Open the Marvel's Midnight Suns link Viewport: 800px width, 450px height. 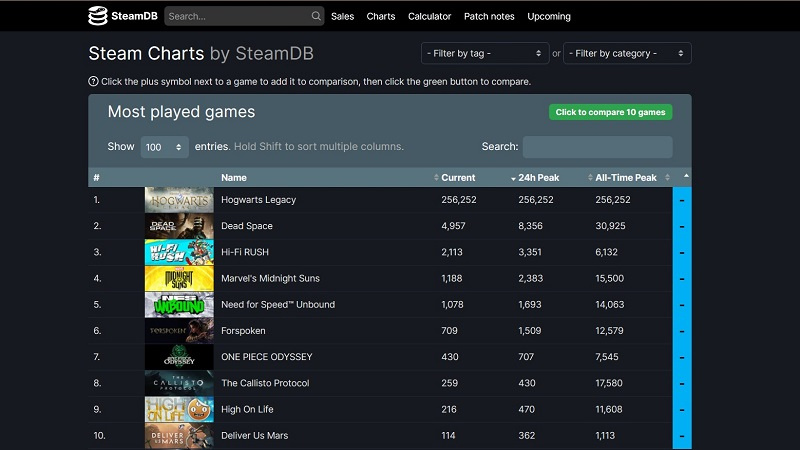[x=270, y=279]
